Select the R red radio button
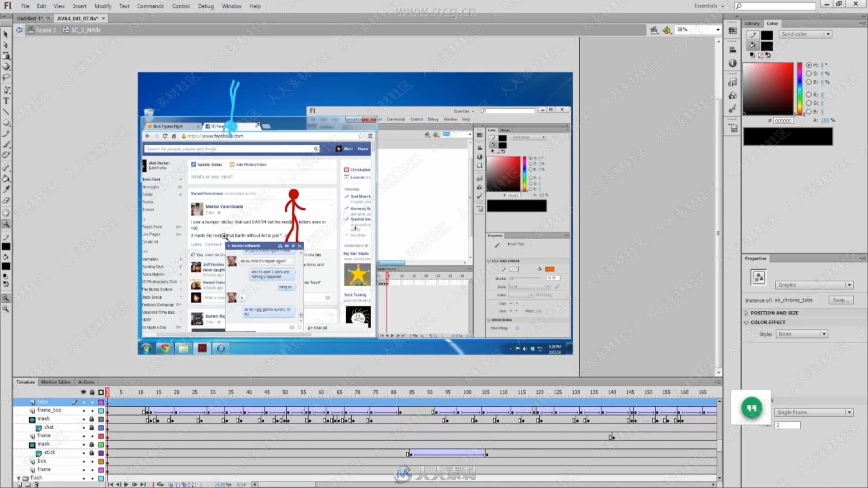868x488 pixels. pyautogui.click(x=809, y=95)
